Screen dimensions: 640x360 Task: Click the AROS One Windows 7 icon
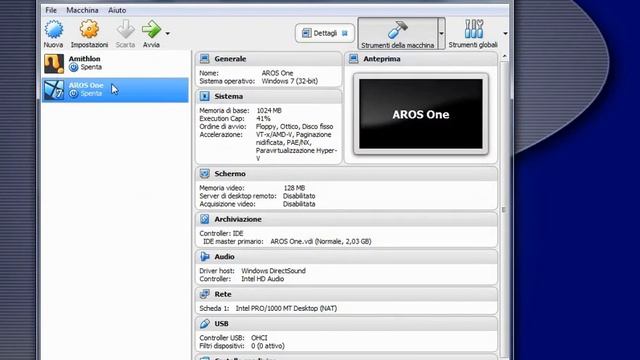(54, 90)
